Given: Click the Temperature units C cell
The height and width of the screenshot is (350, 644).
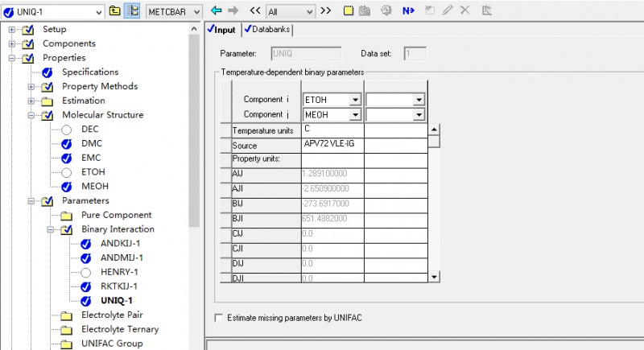Looking at the screenshot, I should tap(332, 130).
